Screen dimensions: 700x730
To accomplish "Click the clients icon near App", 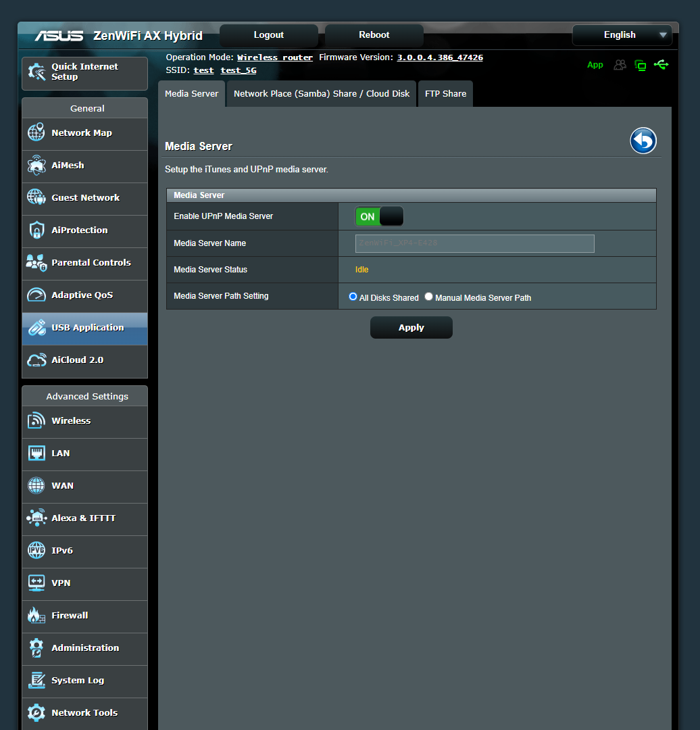I will point(620,64).
